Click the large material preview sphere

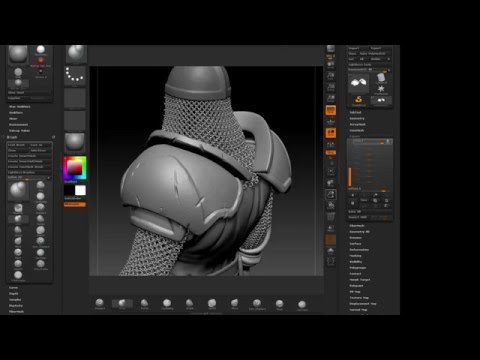[18, 54]
